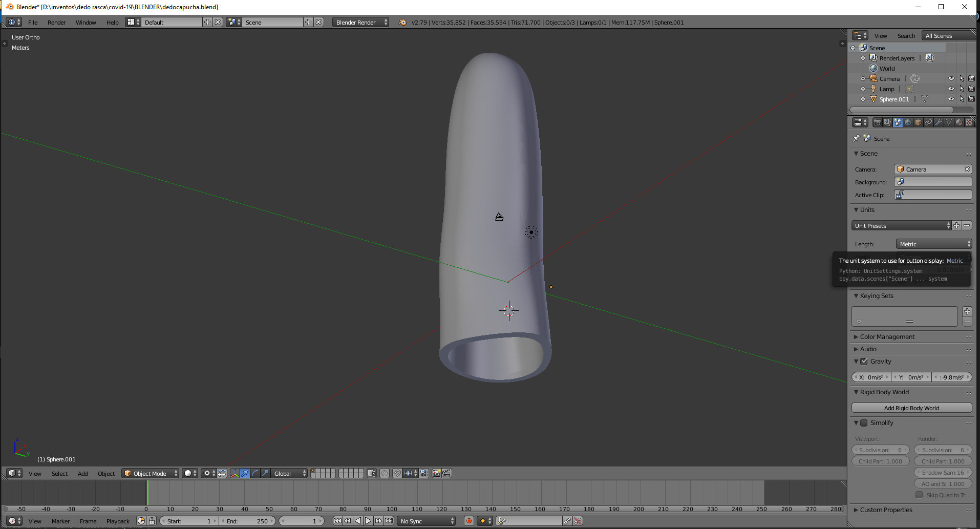This screenshot has width=980, height=529.
Task: Toggle the 3D manipulator widget
Action: (x=235, y=473)
